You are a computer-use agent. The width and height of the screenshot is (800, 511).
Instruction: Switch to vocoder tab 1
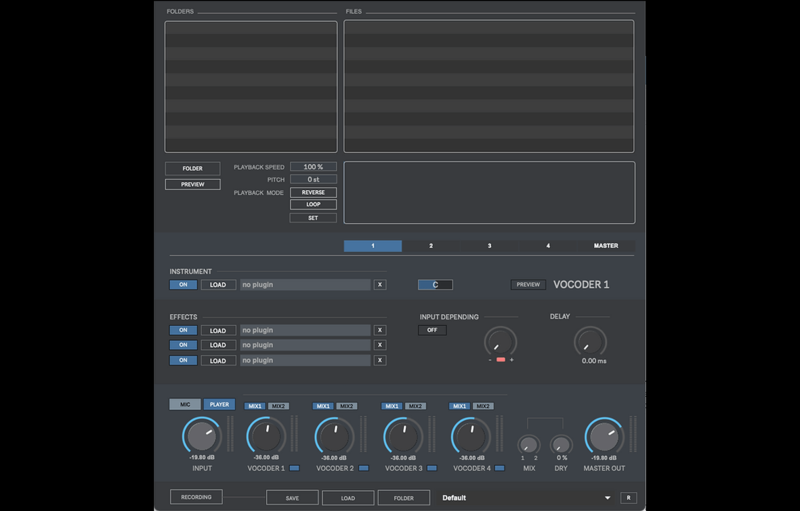(373, 246)
